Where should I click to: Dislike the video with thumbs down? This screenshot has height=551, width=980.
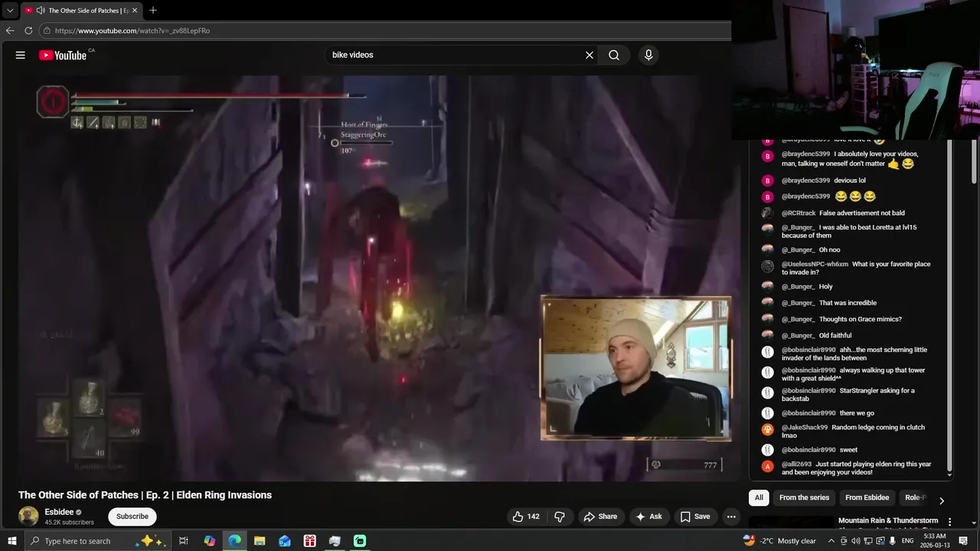(560, 517)
